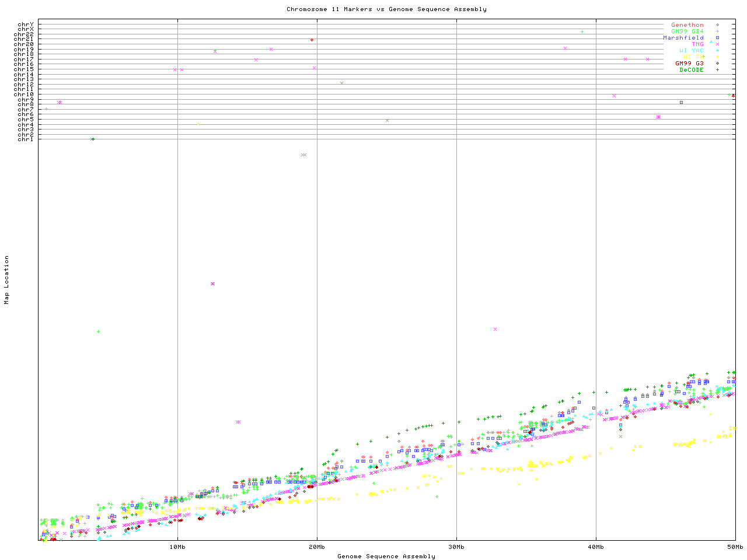Click the TNG cross symbol in the legend
747x560 pixels.
pyautogui.click(x=717, y=44)
